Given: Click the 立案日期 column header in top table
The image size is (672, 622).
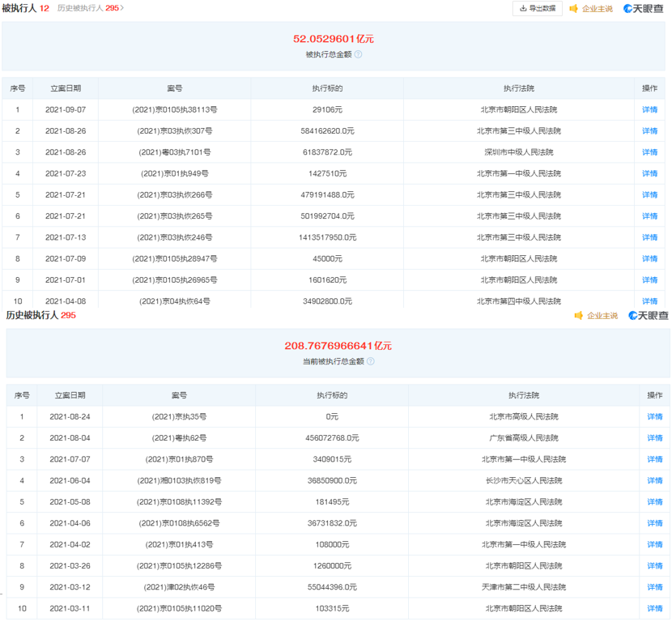Looking at the screenshot, I should 66,88.
